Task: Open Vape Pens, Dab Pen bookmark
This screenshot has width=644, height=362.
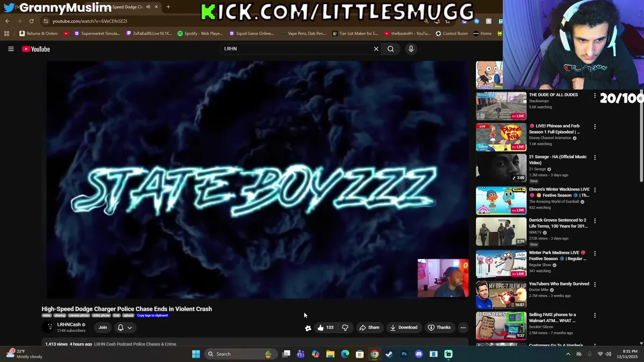Action: click(x=303, y=34)
